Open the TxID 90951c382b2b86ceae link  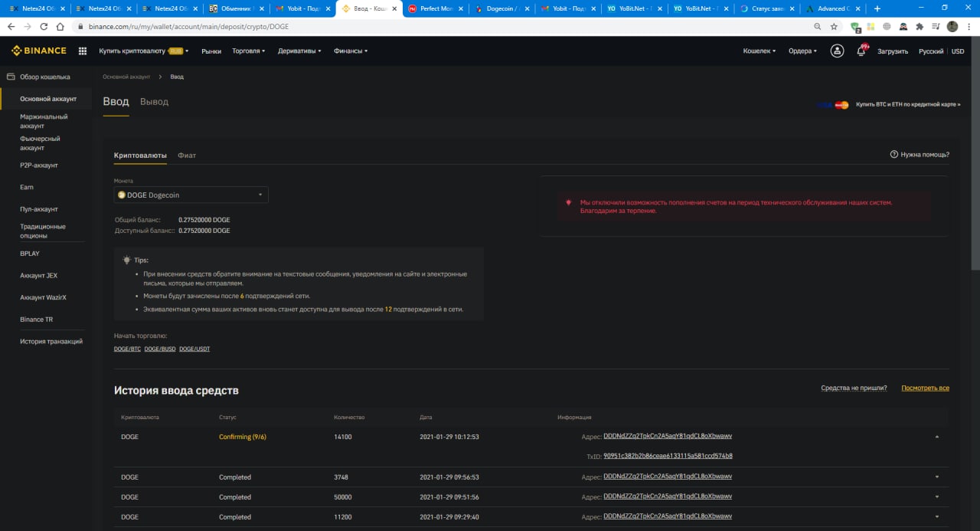click(x=668, y=456)
